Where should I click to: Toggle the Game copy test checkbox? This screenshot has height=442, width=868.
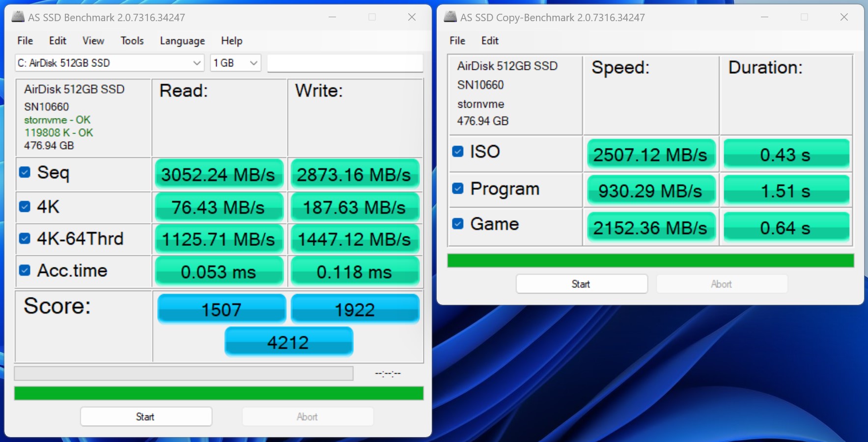(x=457, y=224)
